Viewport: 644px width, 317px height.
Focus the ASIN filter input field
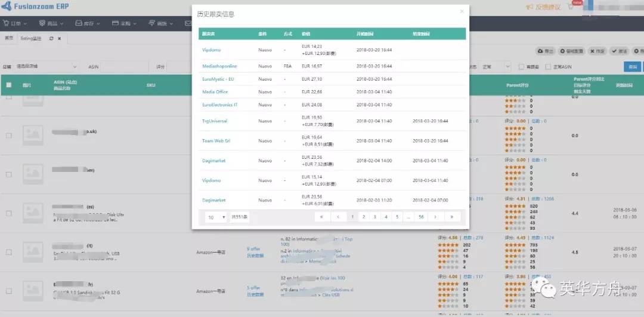tap(125, 67)
